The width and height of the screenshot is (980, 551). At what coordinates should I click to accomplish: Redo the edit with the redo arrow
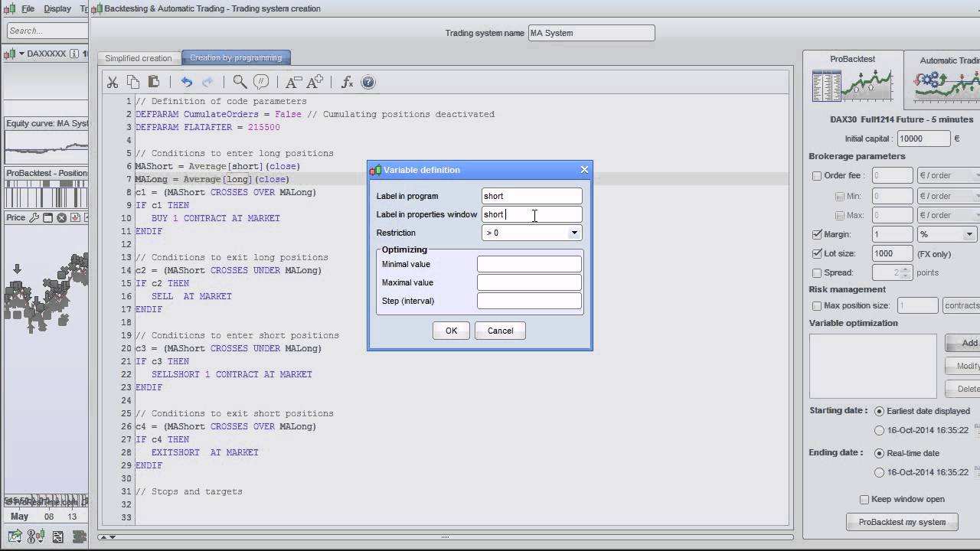(x=207, y=82)
